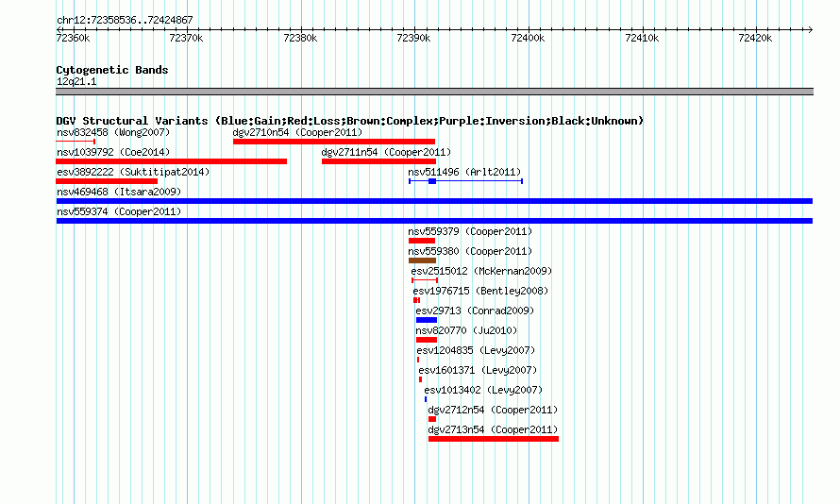Click the dgv2711n54 (Cooper2011) label

[x=386, y=152]
